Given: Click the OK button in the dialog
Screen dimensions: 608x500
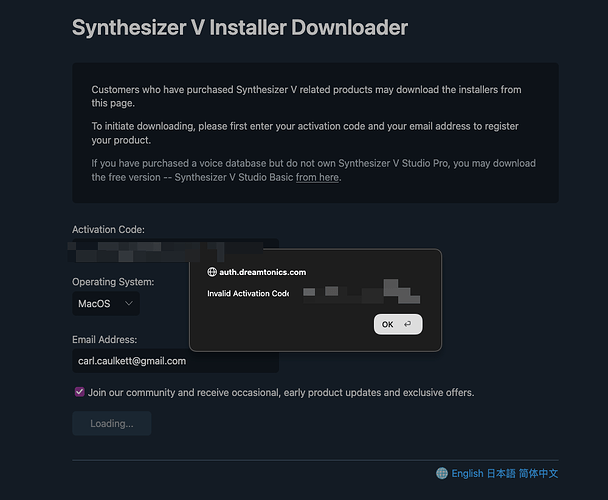Looking at the screenshot, I should pyautogui.click(x=398, y=324).
